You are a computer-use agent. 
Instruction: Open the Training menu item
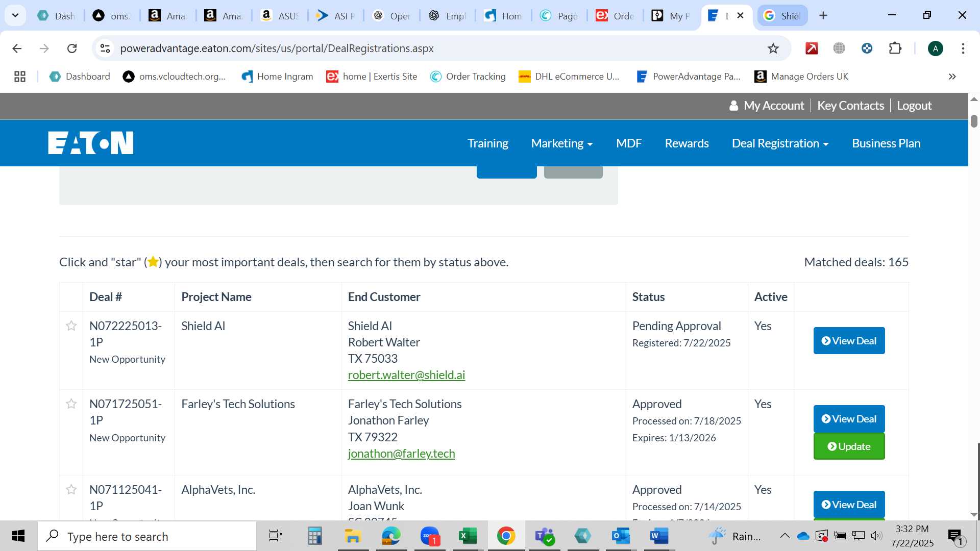(488, 143)
